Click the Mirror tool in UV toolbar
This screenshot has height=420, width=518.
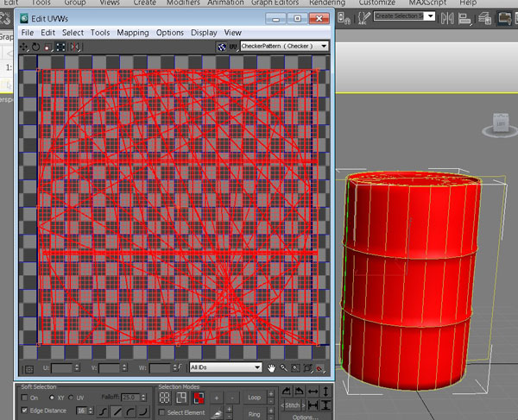point(73,47)
